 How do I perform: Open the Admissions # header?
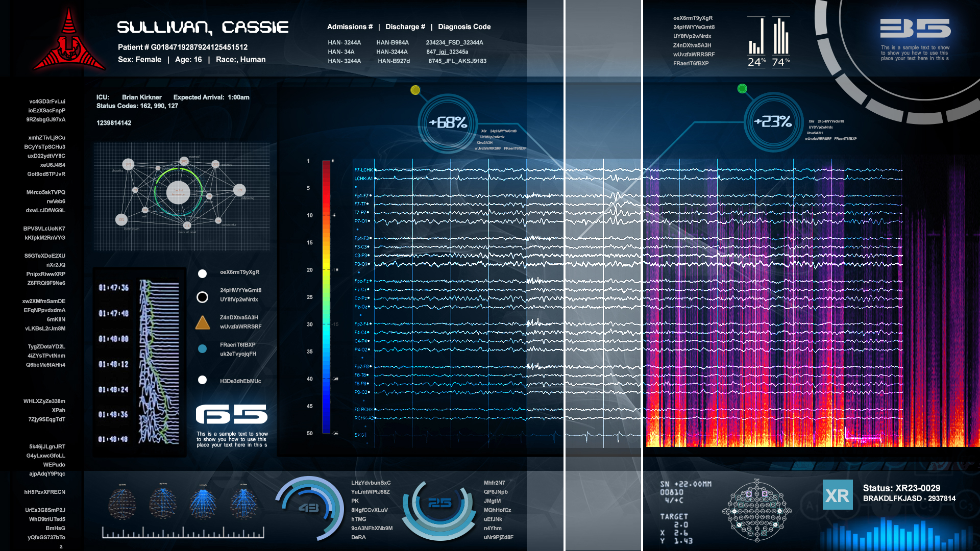coord(350,27)
